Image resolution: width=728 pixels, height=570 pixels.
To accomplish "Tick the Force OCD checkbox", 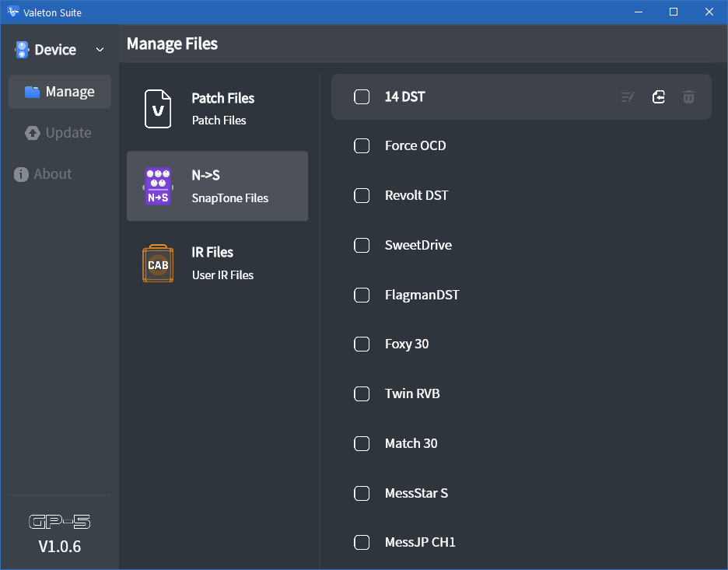I will (x=362, y=145).
